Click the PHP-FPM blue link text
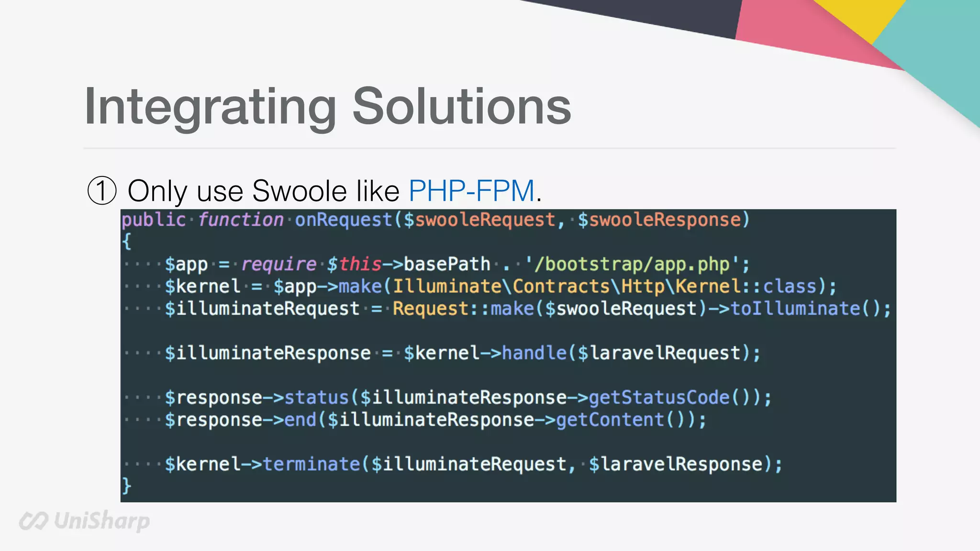 (471, 191)
